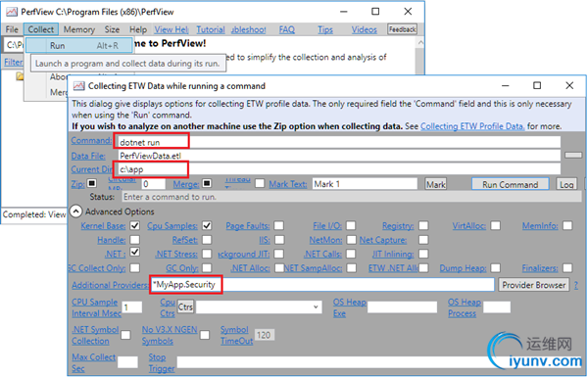
Task: Open the Tutorial link in PerfView
Action: 211,29
